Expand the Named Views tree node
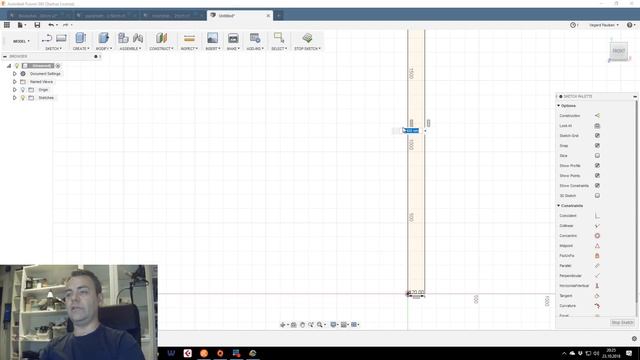Image resolution: width=640 pixels, height=360 pixels. [x=15, y=82]
